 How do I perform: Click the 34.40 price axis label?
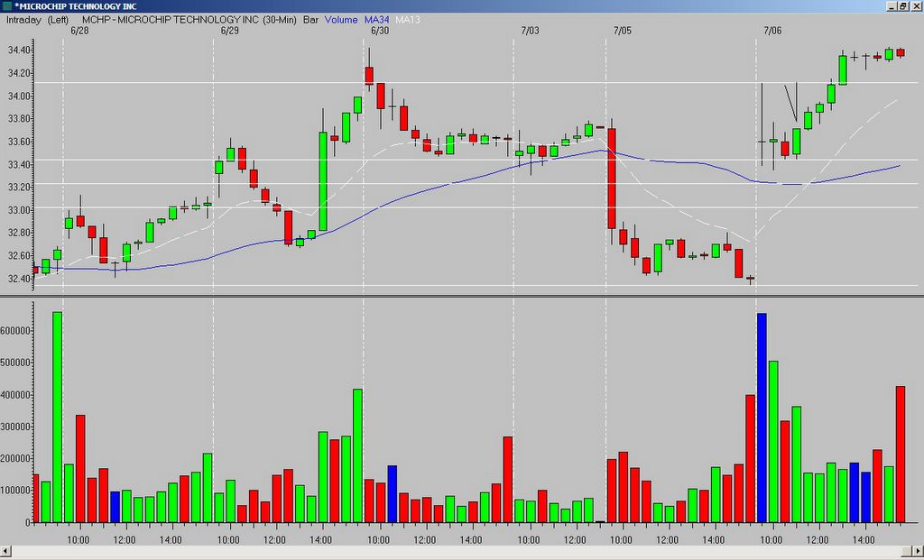[x=19, y=50]
